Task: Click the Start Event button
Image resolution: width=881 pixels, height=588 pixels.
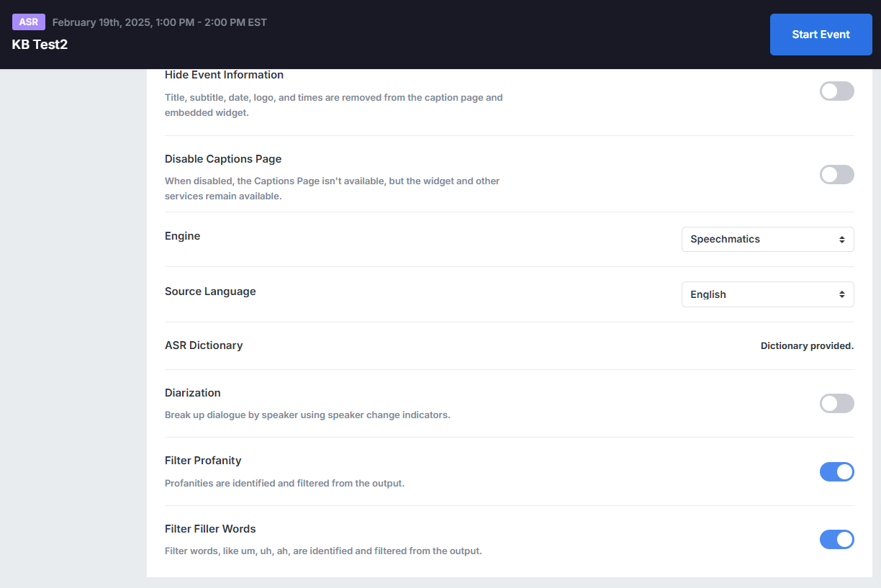Action: click(821, 34)
